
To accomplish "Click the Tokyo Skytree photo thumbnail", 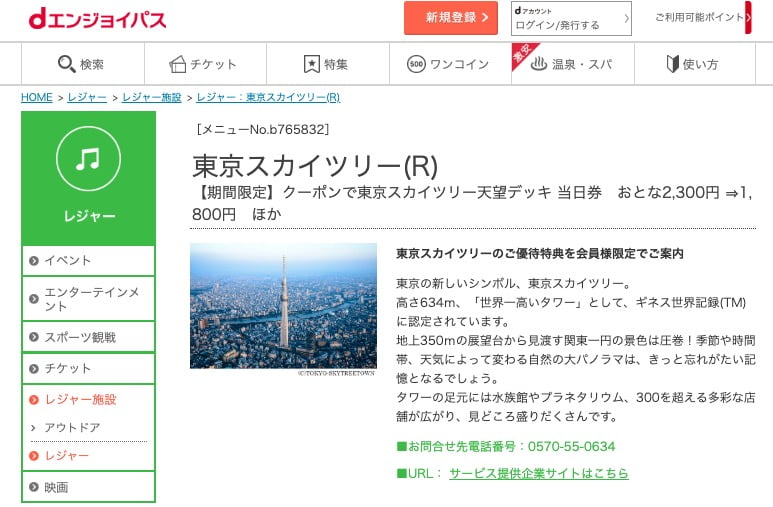I will click(x=283, y=306).
